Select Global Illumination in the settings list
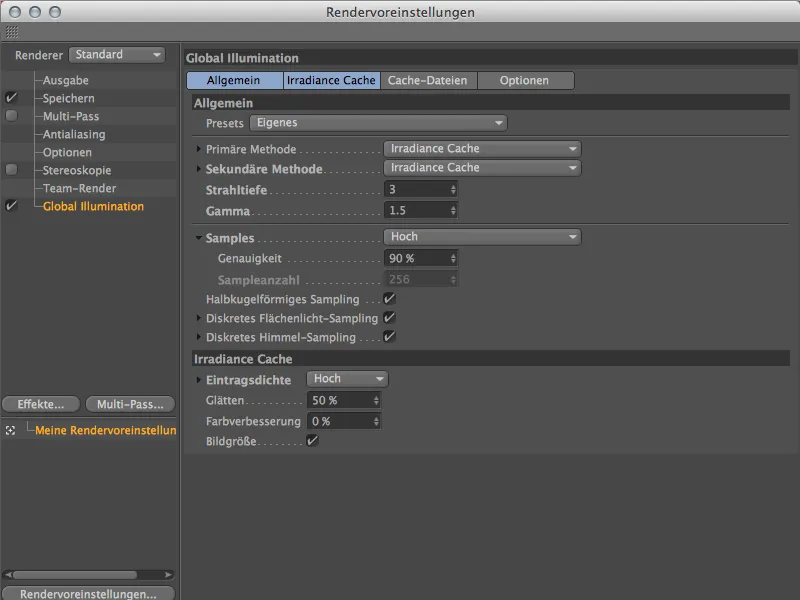 pyautogui.click(x=93, y=206)
